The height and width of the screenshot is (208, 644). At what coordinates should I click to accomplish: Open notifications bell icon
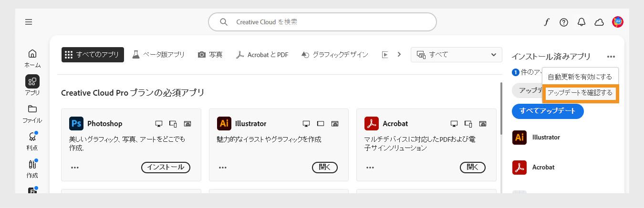[581, 22]
